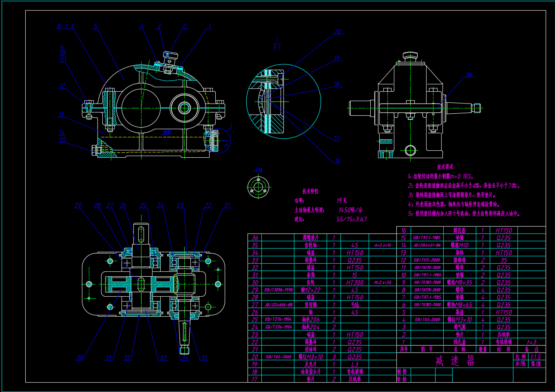Viewport: 555px width, 392px height.
Task: Click the 1450转/分 maximum speed value
Action: click(x=350, y=210)
